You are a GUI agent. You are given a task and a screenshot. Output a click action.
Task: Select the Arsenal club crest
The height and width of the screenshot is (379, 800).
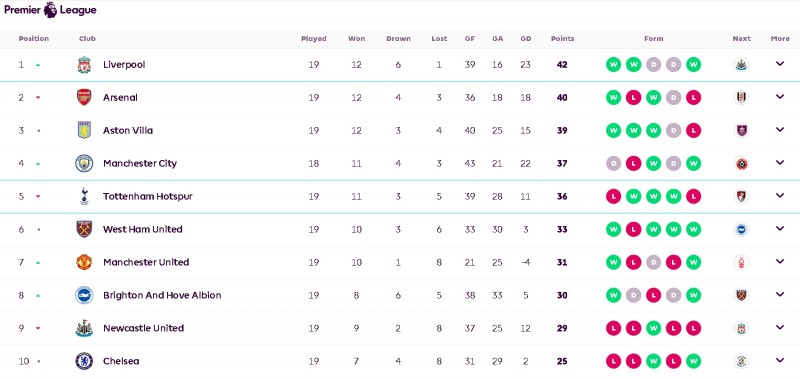[84, 97]
